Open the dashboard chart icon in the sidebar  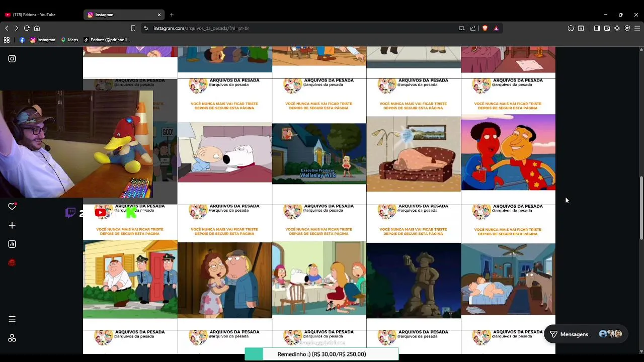(12, 244)
